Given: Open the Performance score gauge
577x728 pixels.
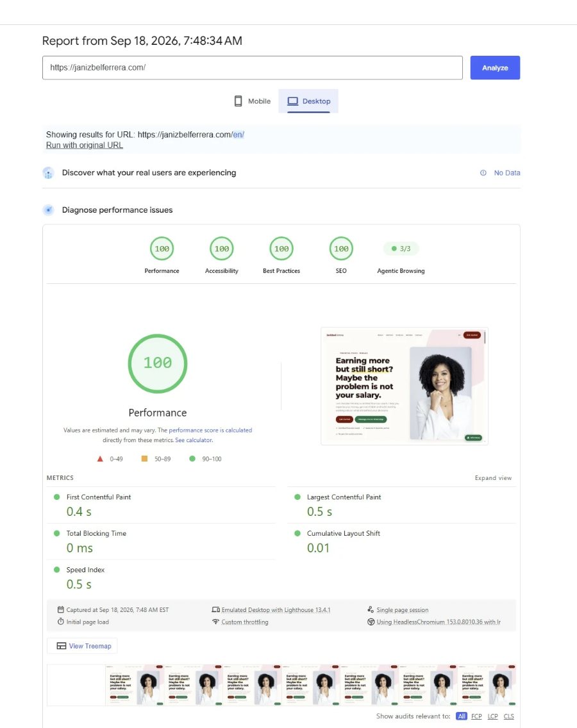Looking at the screenshot, I should pos(162,249).
